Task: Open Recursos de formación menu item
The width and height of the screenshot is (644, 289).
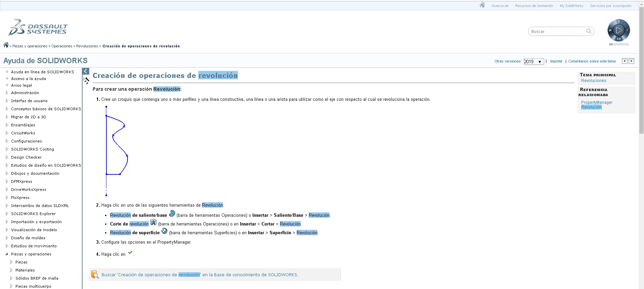Action: pyautogui.click(x=534, y=6)
